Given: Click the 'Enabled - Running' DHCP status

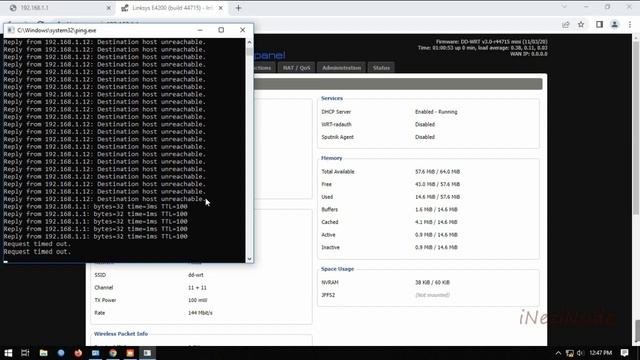Looking at the screenshot, I should click(x=436, y=112).
